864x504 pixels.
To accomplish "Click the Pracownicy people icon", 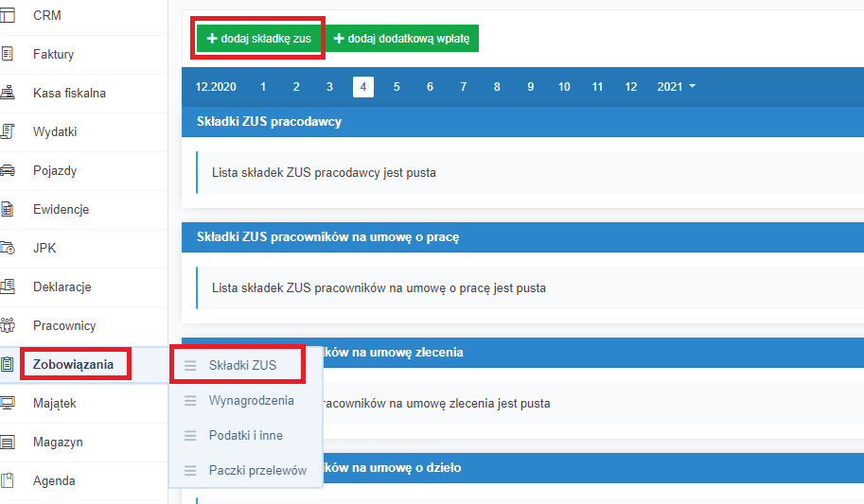I will pyautogui.click(x=8, y=325).
